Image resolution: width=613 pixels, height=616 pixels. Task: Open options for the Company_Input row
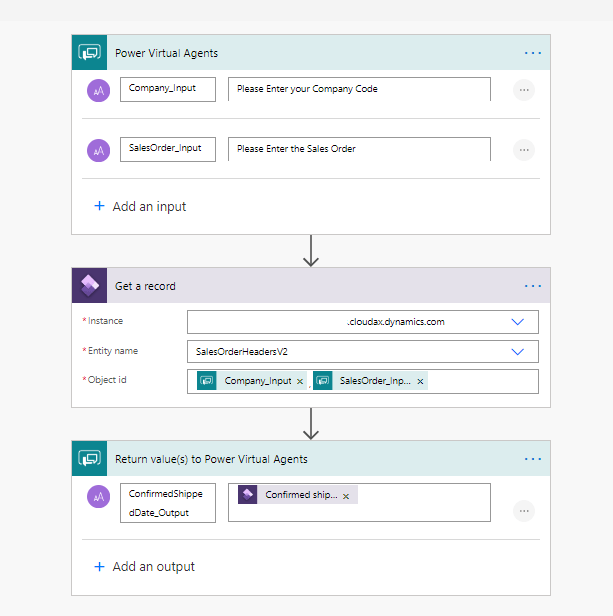click(x=523, y=90)
